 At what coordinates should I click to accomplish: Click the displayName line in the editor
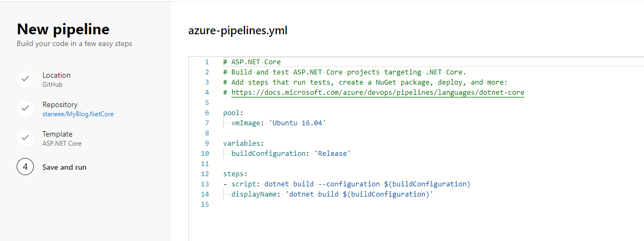click(332, 194)
